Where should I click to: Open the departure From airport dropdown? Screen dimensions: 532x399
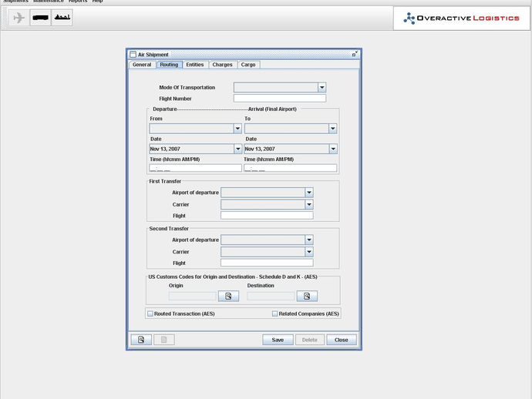pos(237,129)
